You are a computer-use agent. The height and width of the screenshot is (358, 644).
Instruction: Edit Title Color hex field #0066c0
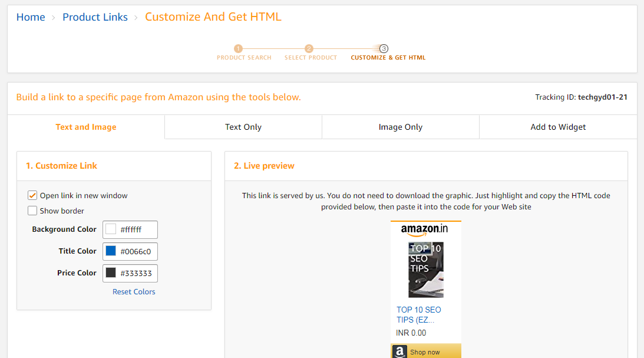[130, 252]
